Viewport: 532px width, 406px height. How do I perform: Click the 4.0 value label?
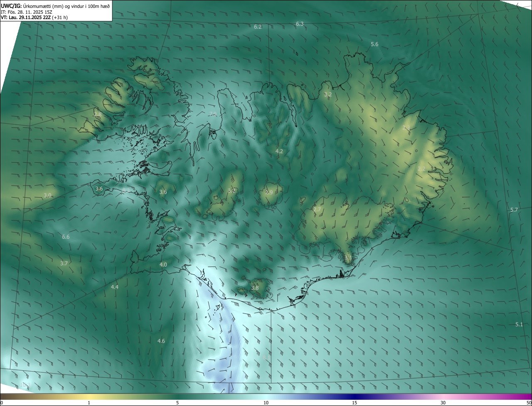click(163, 265)
